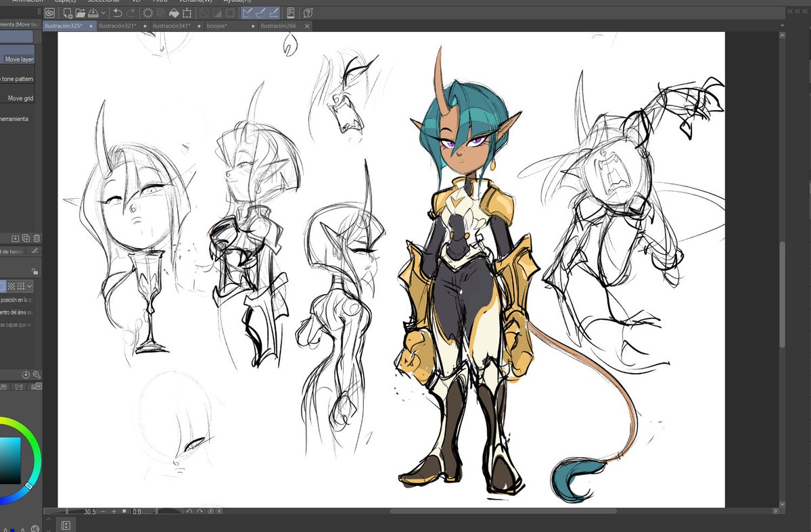Viewport: 811px width, 532px height.
Task: Click the Fill bucket icon in toolbar
Action: pyautogui.click(x=174, y=13)
